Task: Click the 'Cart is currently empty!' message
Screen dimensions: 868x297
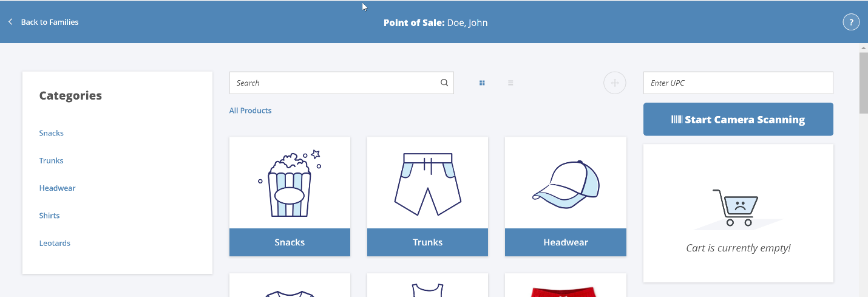Action: tap(738, 248)
